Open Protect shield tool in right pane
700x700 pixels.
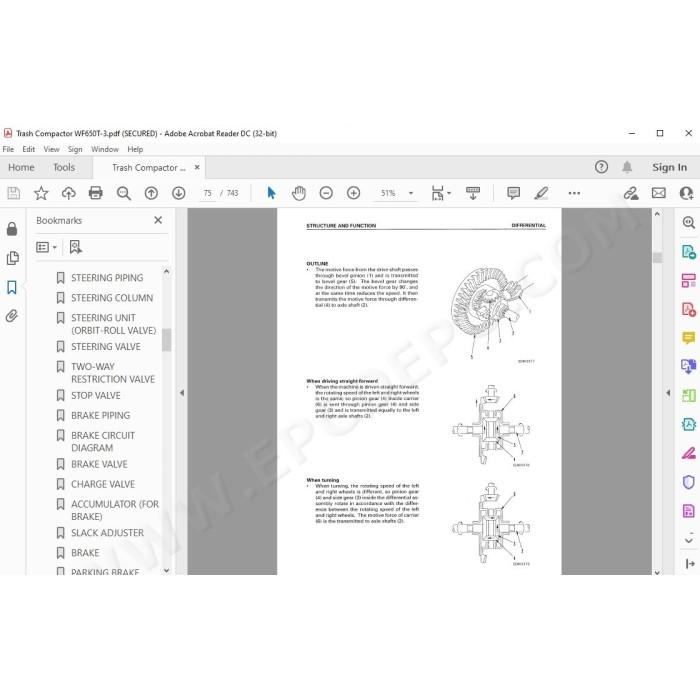[x=689, y=482]
